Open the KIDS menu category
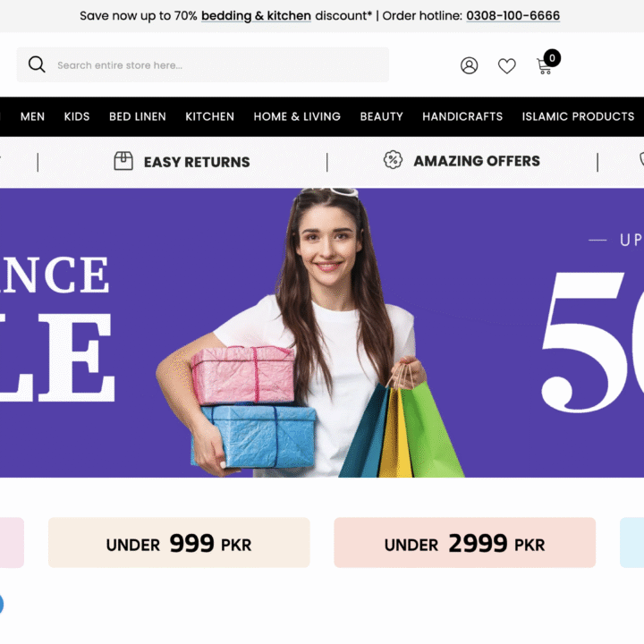Image resolution: width=644 pixels, height=644 pixels. pyautogui.click(x=77, y=116)
